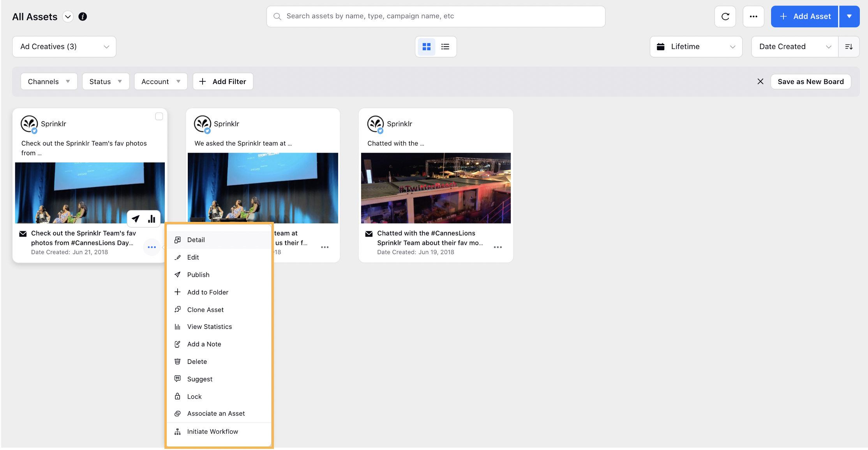Switch to list view

[x=445, y=47]
